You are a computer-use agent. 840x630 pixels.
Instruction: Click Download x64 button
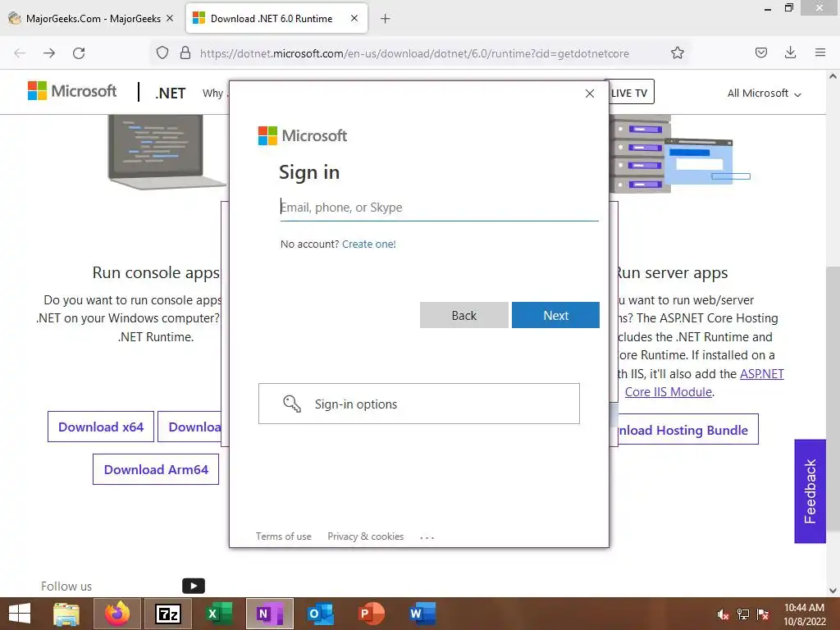[101, 427]
